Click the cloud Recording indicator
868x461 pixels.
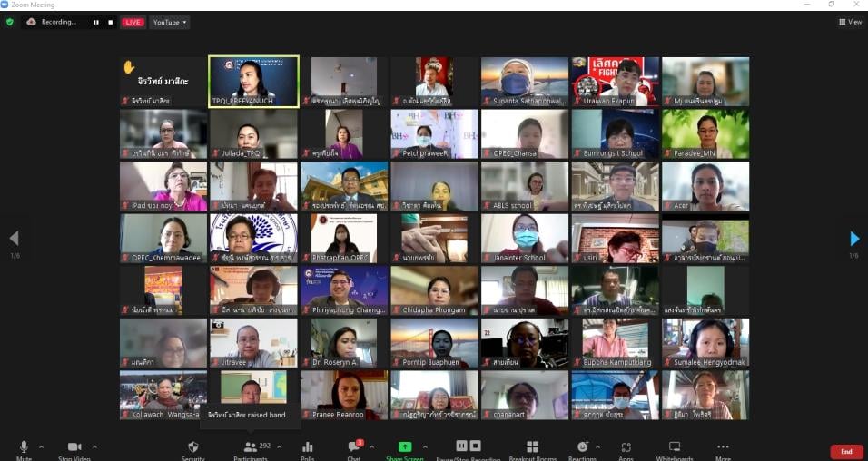[x=51, y=22]
